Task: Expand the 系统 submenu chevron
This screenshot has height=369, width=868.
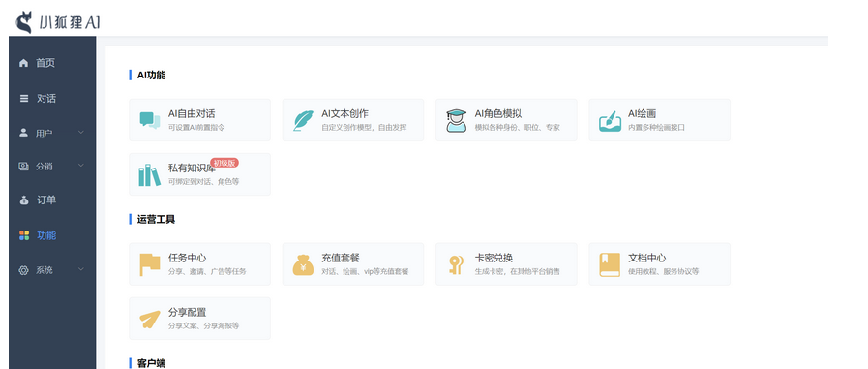Action: 81,269
